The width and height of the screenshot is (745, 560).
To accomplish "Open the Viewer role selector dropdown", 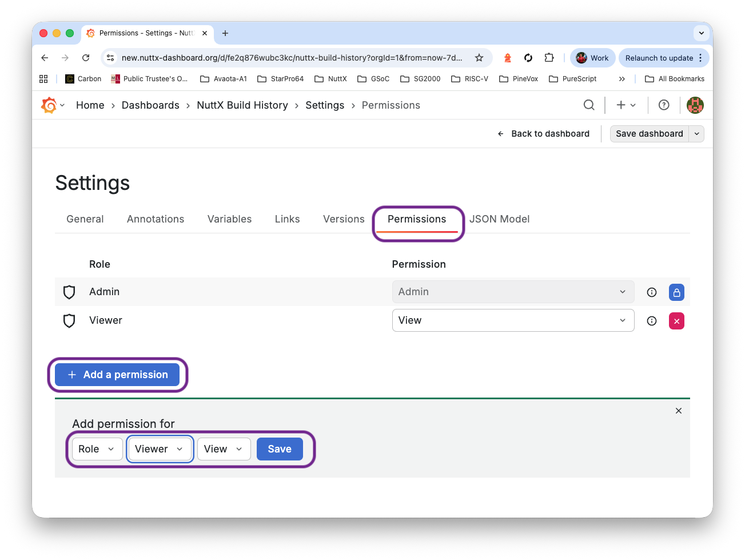I will (x=160, y=449).
